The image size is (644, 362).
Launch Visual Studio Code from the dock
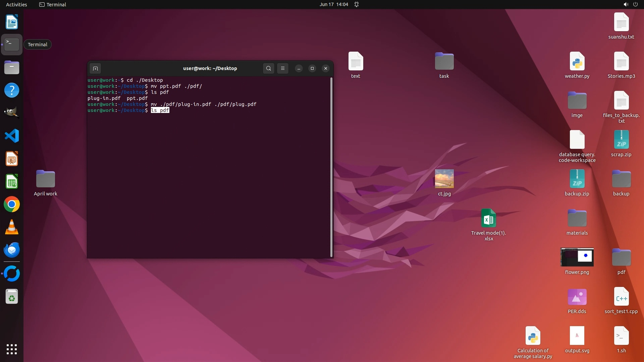pos(12,136)
